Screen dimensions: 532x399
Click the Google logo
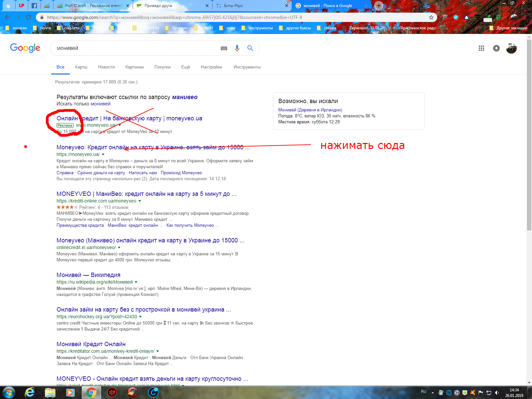(25, 48)
